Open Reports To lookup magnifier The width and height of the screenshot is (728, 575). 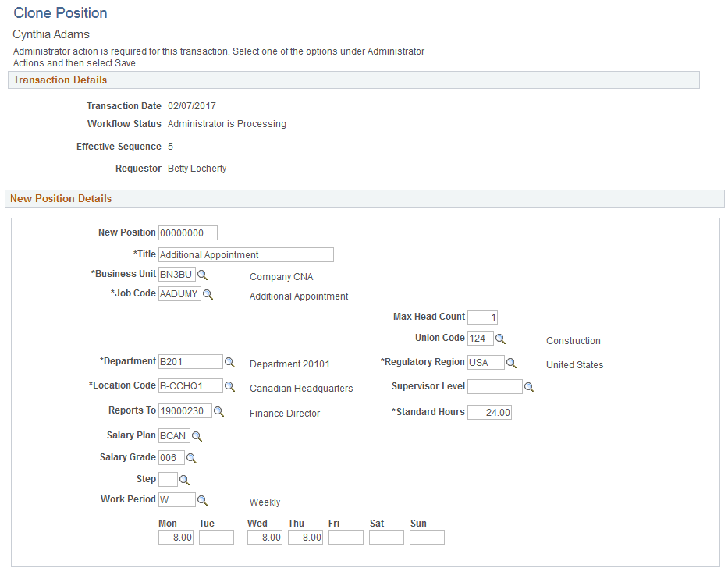tap(218, 411)
